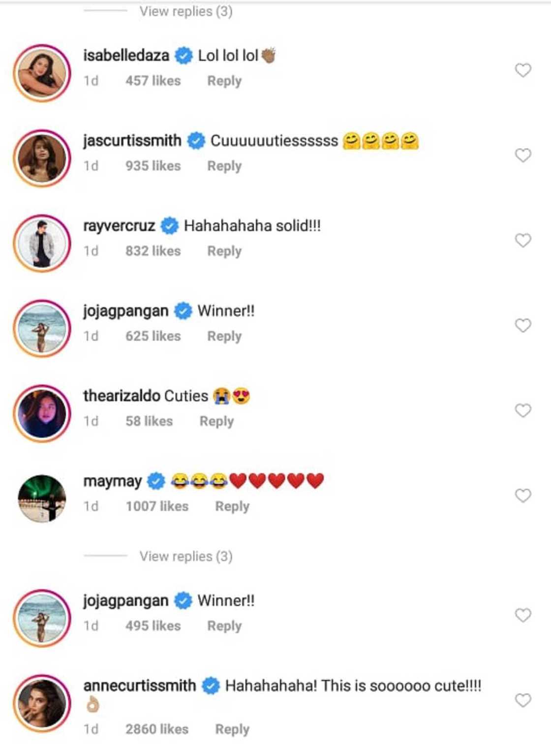Expand the top View replies (3)
The height and width of the screenshot is (756, 551).
185,11
